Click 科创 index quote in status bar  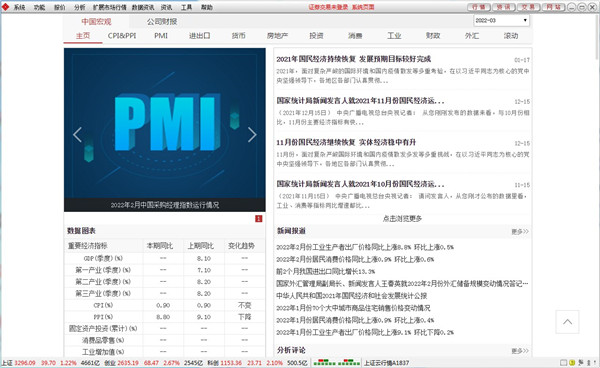258,362
